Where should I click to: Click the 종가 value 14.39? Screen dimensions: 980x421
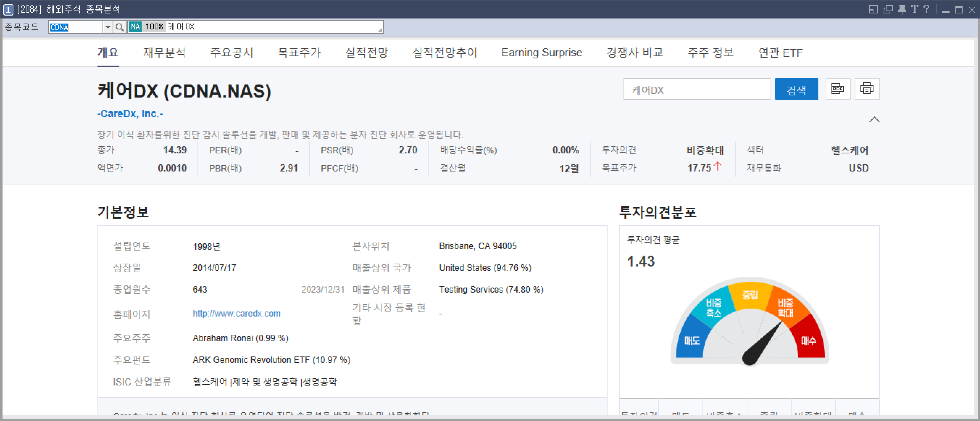point(175,150)
